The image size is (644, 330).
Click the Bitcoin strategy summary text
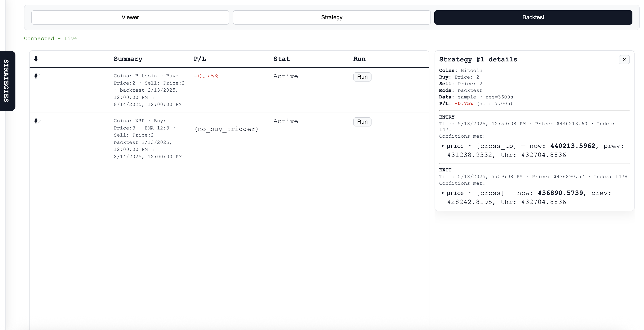(x=149, y=90)
